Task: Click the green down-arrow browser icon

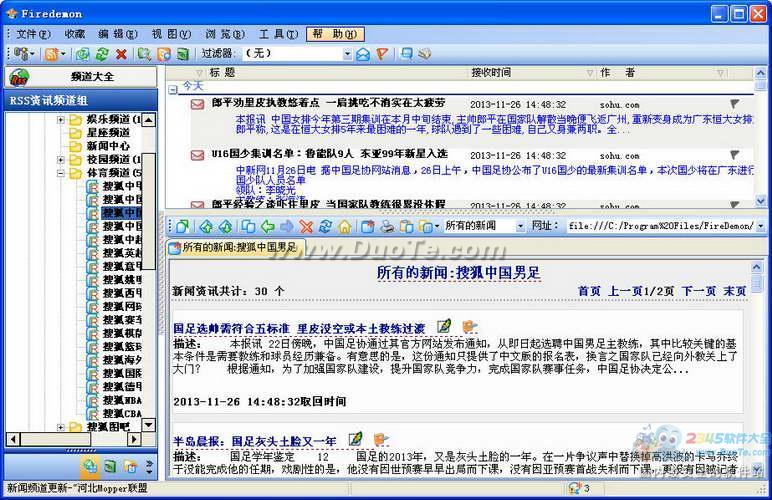Action: (x=225, y=226)
